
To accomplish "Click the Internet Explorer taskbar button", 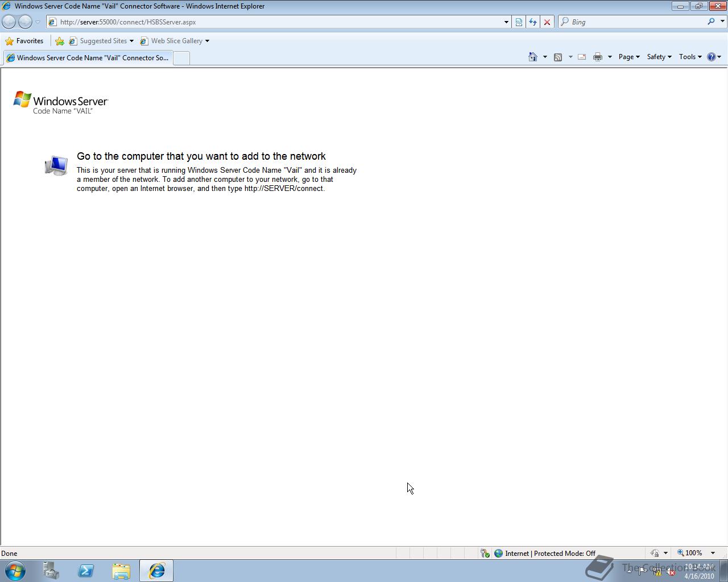I will pos(156,571).
